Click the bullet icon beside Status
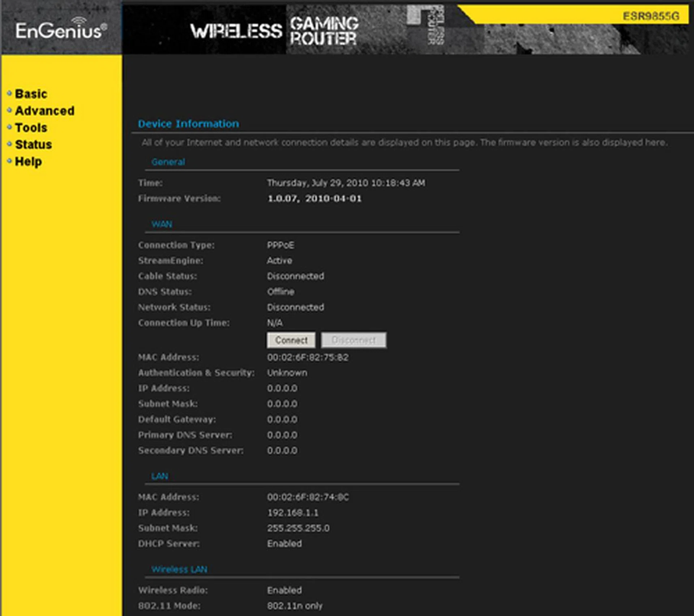The height and width of the screenshot is (616, 694). pyautogui.click(x=9, y=144)
